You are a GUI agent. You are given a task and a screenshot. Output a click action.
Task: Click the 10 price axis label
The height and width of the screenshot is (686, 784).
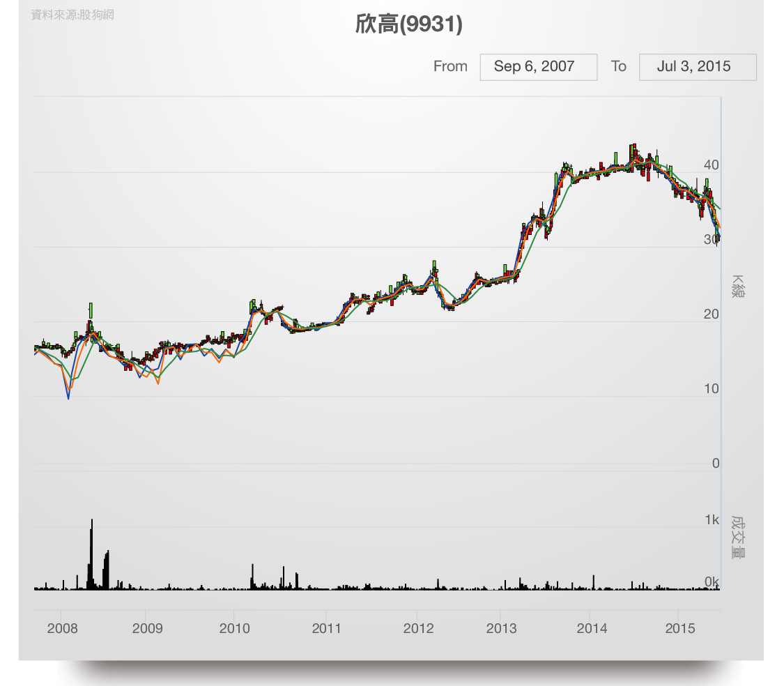pyautogui.click(x=711, y=389)
